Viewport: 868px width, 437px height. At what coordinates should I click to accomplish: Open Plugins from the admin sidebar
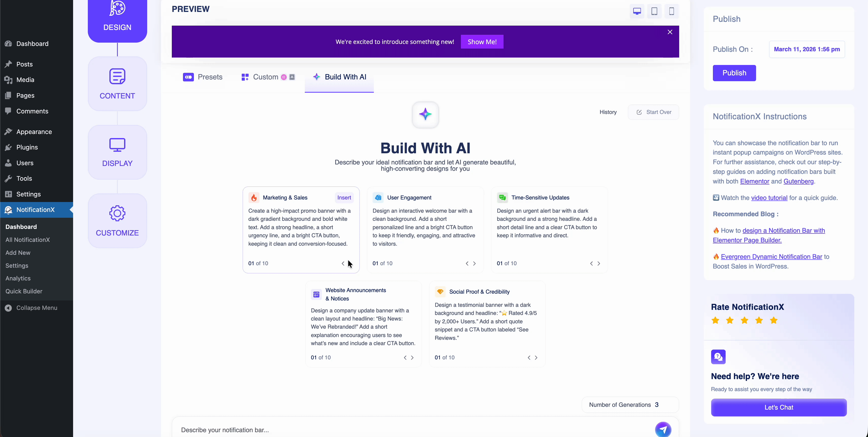27,147
